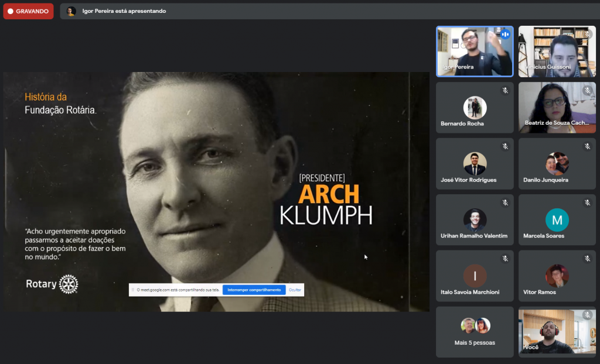Image resolution: width=600 pixels, height=364 pixels.
Task: Click the GRAVANDO recording indicator
Action: click(28, 11)
